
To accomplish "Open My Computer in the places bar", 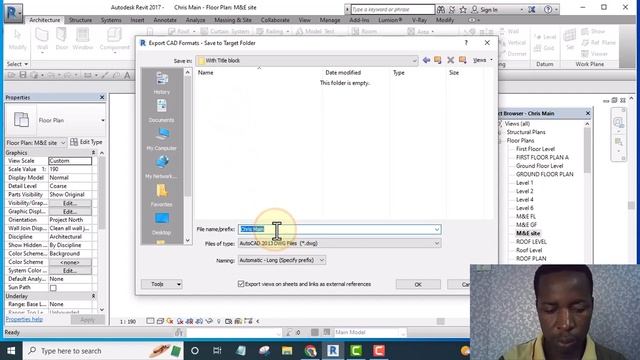I will point(162,139).
